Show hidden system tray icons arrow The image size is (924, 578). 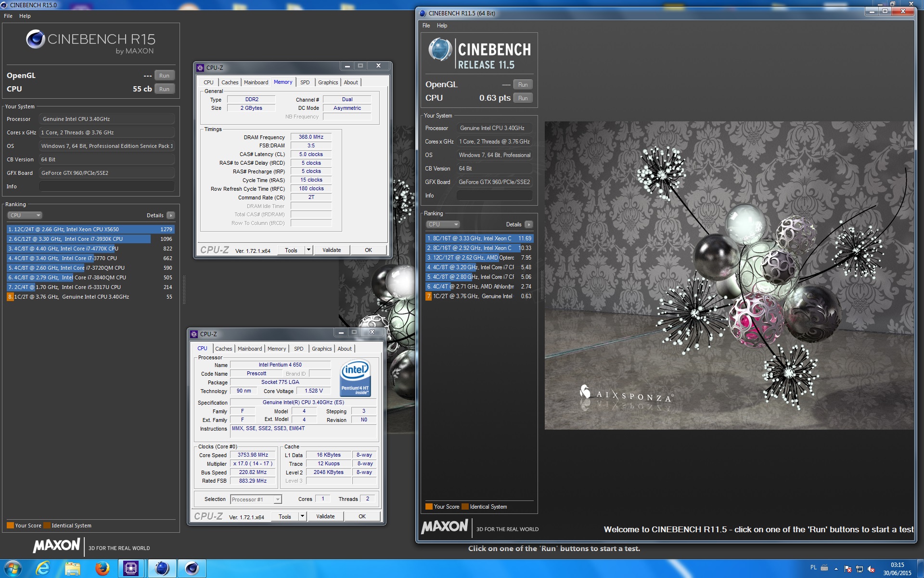point(836,569)
